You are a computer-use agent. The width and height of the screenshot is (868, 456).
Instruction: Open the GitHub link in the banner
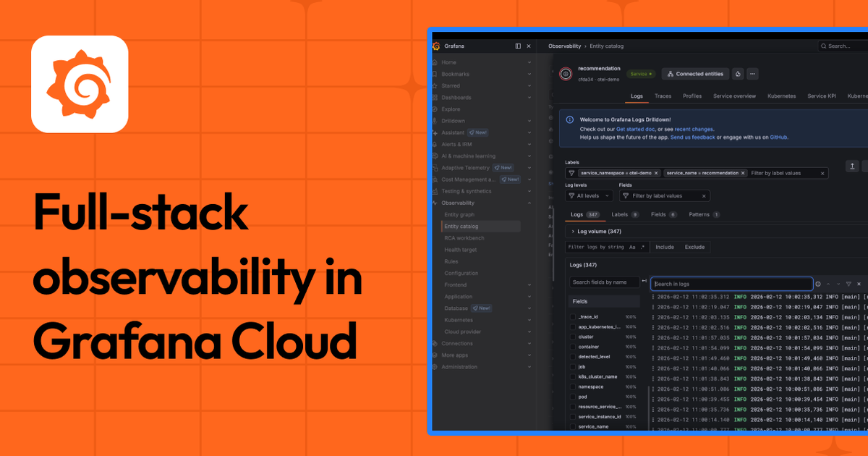(x=778, y=137)
